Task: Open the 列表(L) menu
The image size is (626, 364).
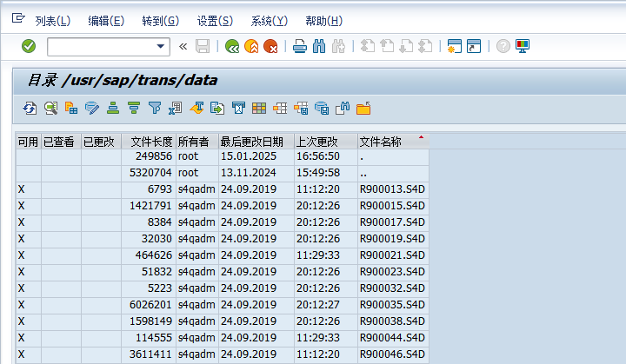Action: pos(53,21)
